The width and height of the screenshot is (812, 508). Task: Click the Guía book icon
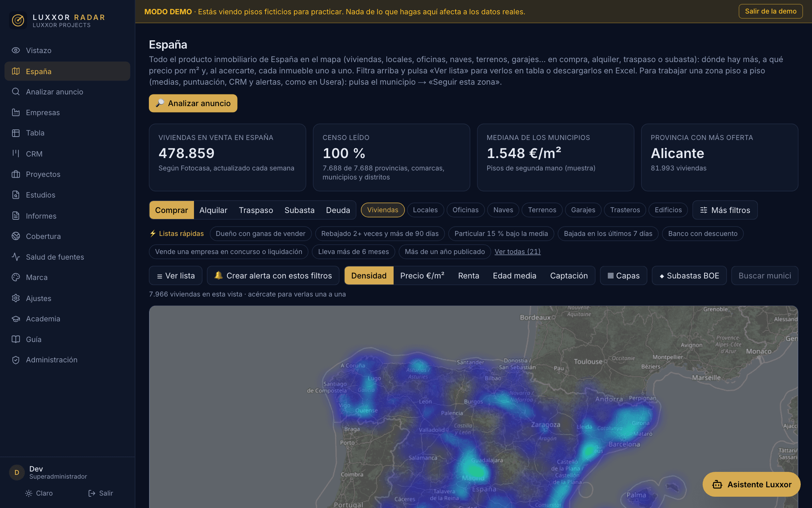tap(16, 339)
